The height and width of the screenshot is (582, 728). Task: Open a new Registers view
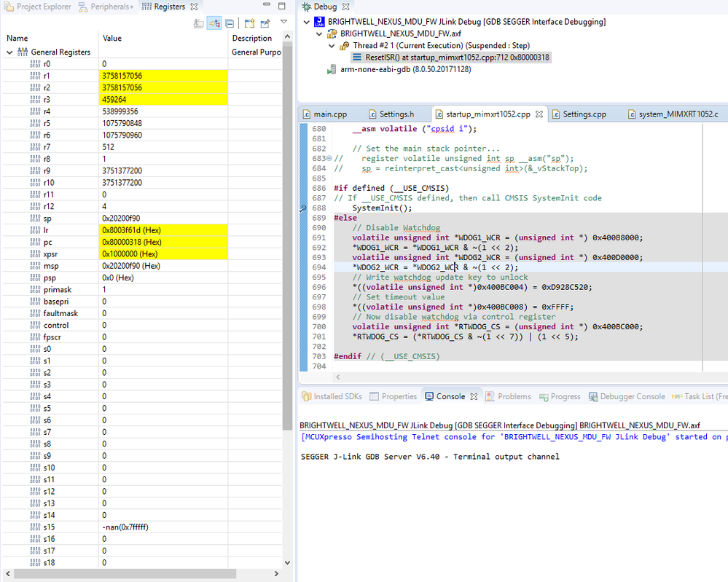(249, 23)
